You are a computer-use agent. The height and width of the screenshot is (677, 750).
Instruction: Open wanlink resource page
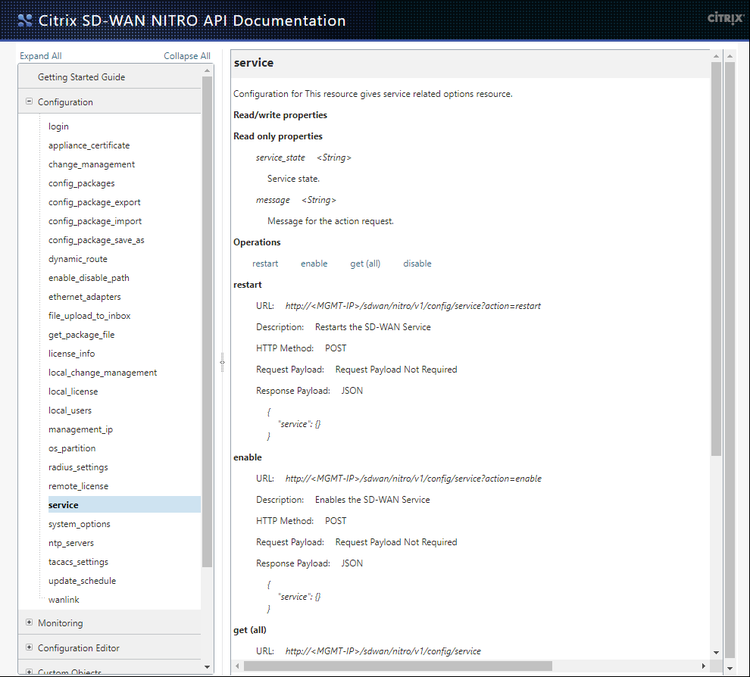tap(64, 599)
